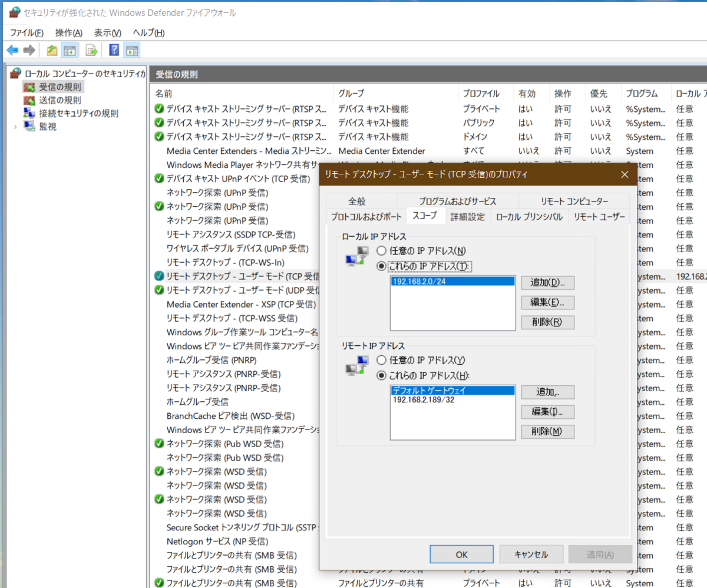
Task: Click the 受信の規則 brick wall icon
Action: [x=29, y=87]
